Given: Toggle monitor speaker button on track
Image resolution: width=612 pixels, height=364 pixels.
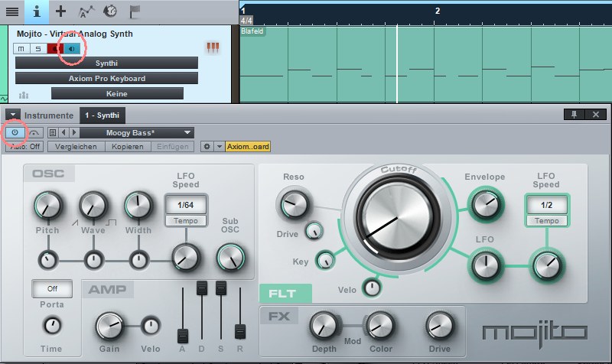Looking at the screenshot, I should pyautogui.click(x=71, y=49).
